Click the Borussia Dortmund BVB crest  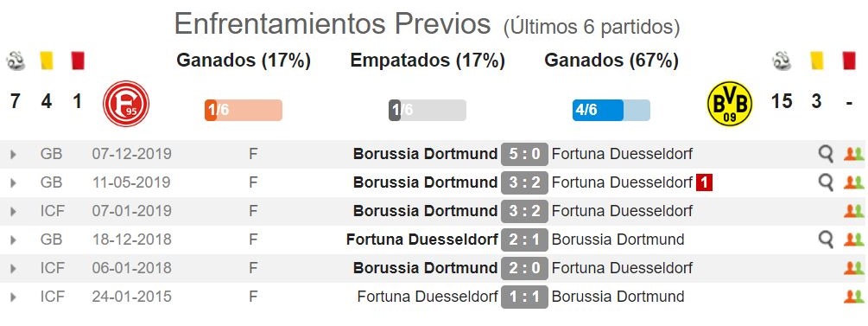pyautogui.click(x=729, y=104)
